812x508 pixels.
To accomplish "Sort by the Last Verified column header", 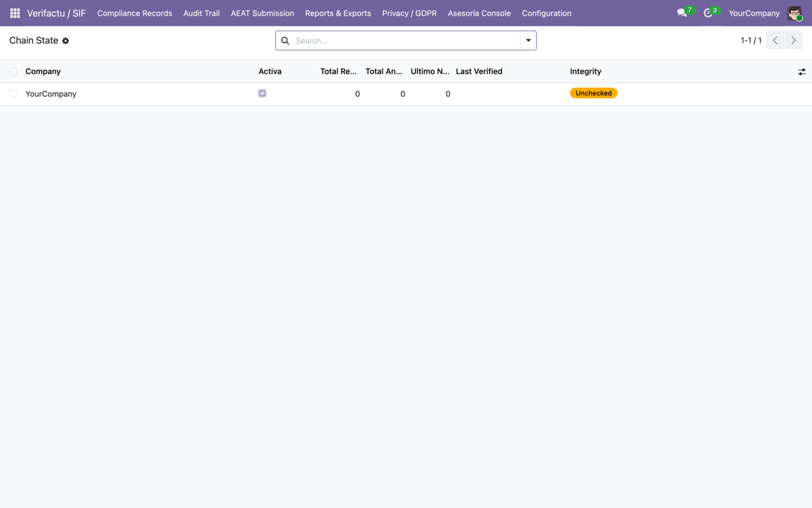I will (x=479, y=71).
